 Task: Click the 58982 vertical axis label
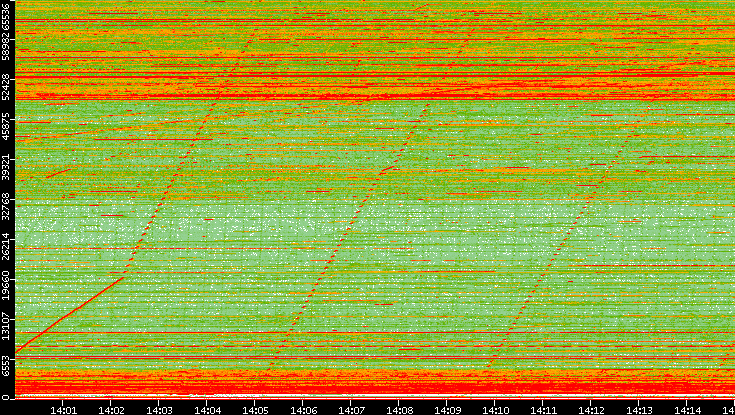(x=5, y=46)
